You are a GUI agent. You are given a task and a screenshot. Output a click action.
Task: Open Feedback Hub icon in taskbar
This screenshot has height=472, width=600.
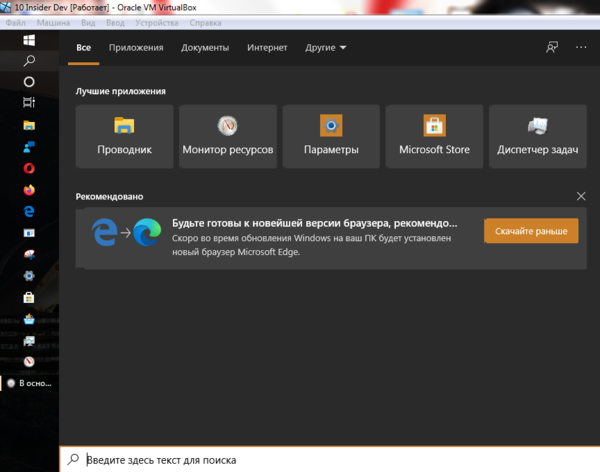pyautogui.click(x=29, y=147)
